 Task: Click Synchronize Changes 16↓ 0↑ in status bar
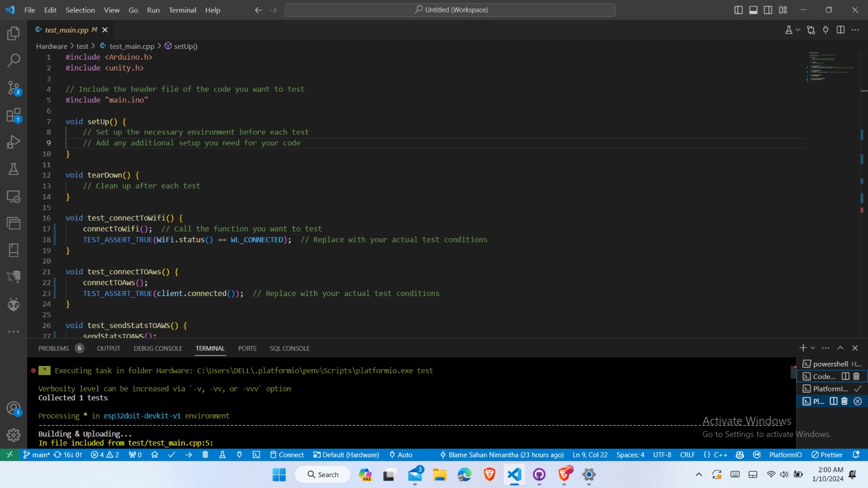(68, 455)
